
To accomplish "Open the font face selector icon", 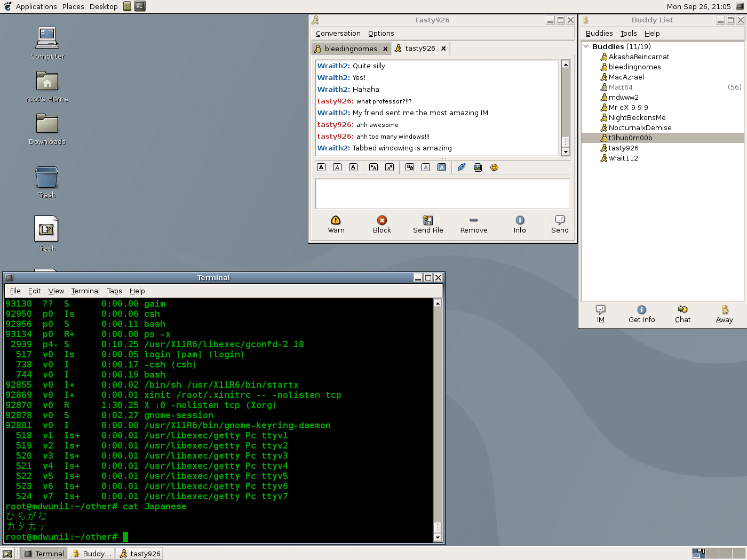I will click(x=410, y=167).
